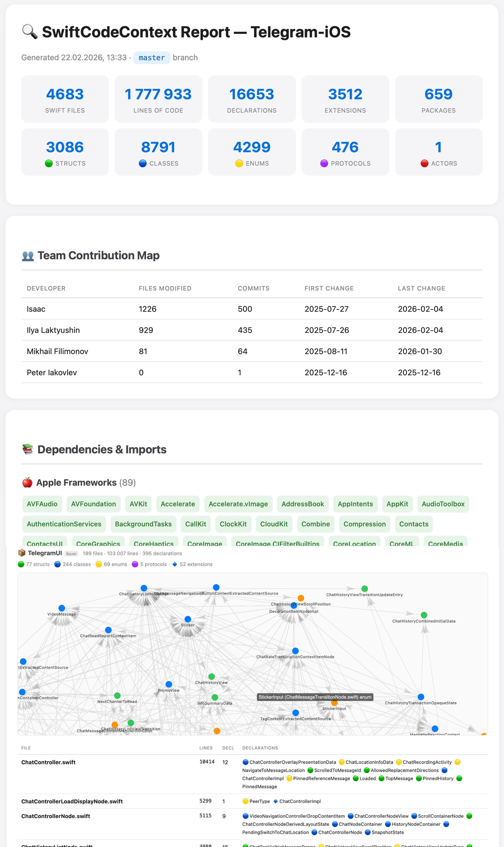Click the NextChannelToRead green node

[117, 695]
